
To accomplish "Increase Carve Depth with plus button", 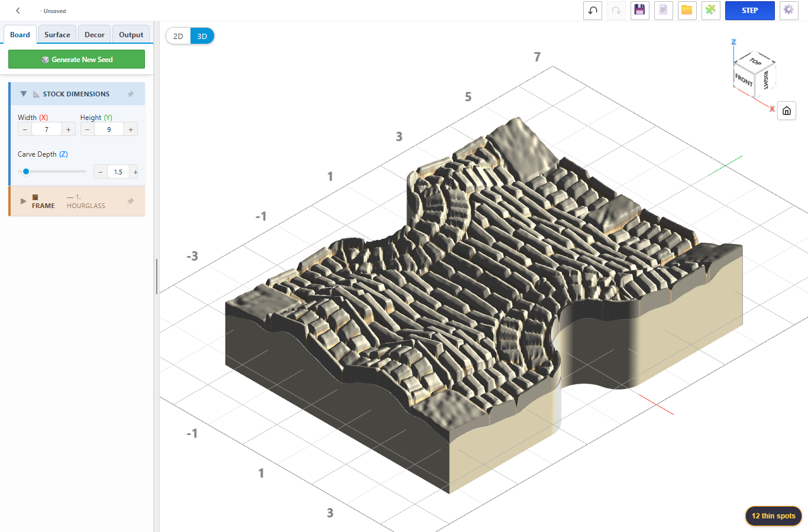I will click(x=135, y=172).
